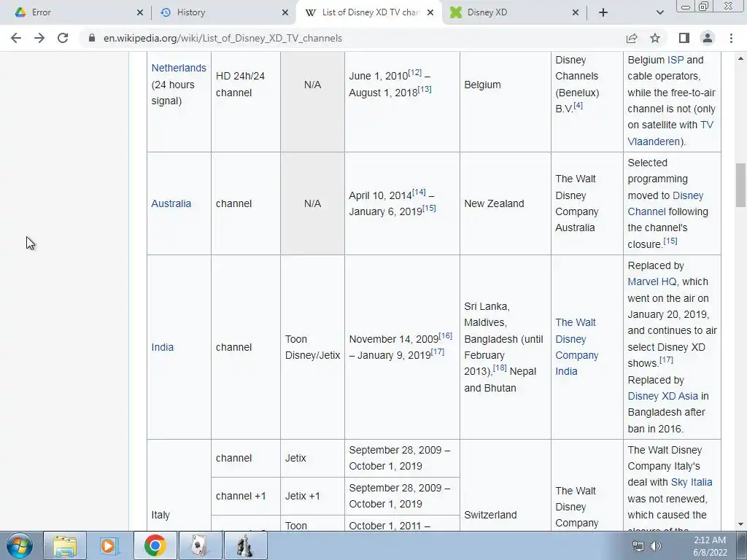Open citation [15] after January 6, 2019
747x560 pixels.
coord(429,208)
